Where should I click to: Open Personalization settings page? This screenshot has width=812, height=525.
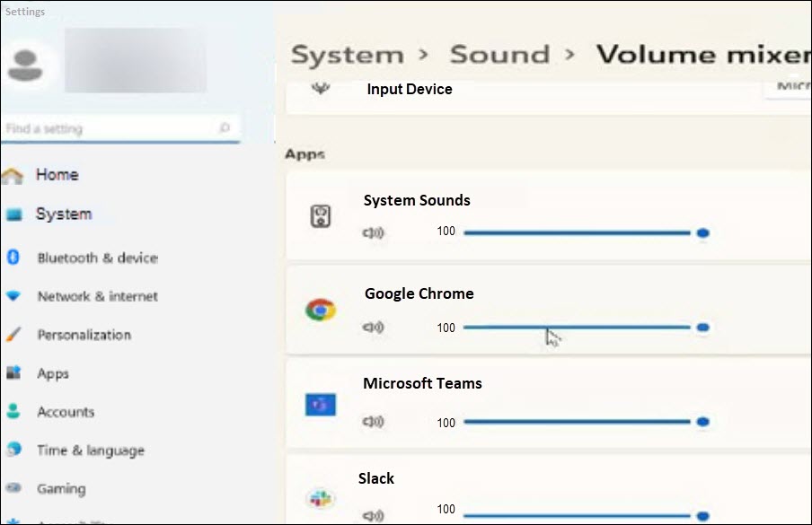coord(84,335)
